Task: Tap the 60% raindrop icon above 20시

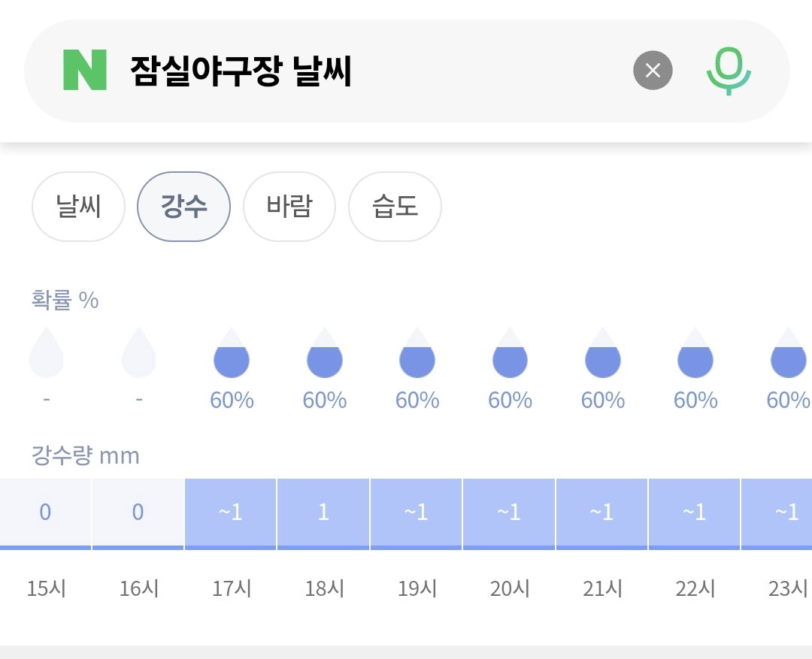Action: coord(510,352)
